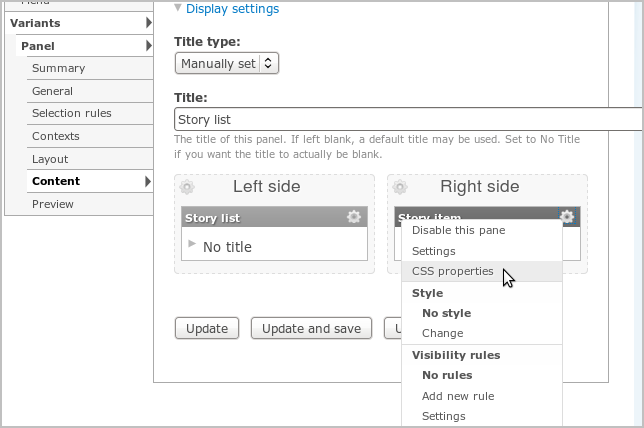This screenshot has height=428, width=644.
Task: Go to Summary in the sidebar
Action: tap(58, 68)
